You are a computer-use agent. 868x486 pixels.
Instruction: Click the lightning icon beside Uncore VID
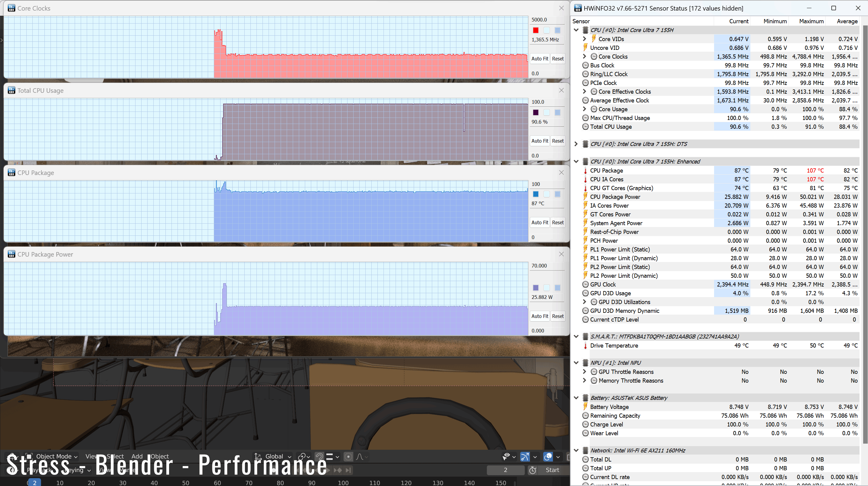click(x=585, y=47)
